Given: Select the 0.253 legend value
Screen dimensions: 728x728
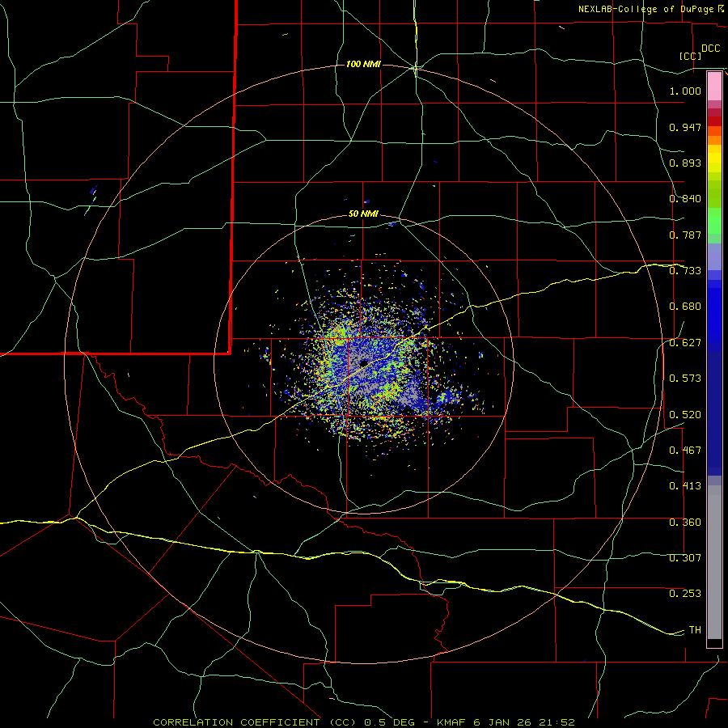Looking at the screenshot, I should pos(685,594).
